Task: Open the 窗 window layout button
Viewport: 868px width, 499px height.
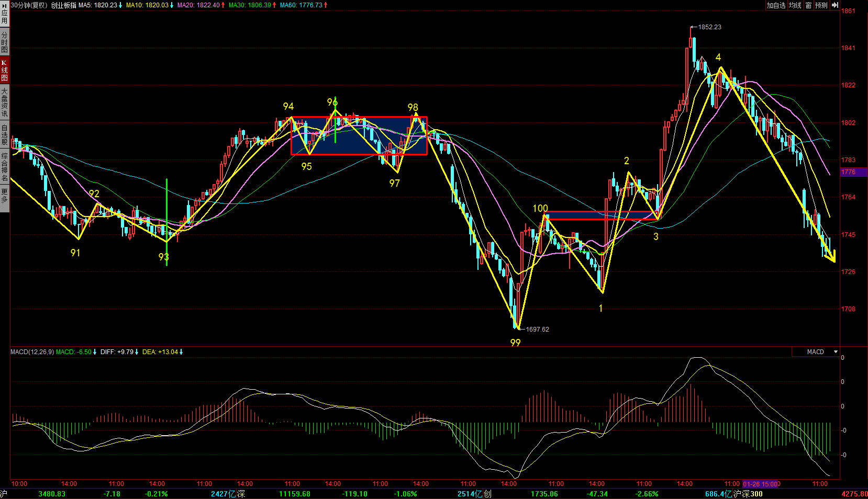Action: pyautogui.click(x=809, y=5)
